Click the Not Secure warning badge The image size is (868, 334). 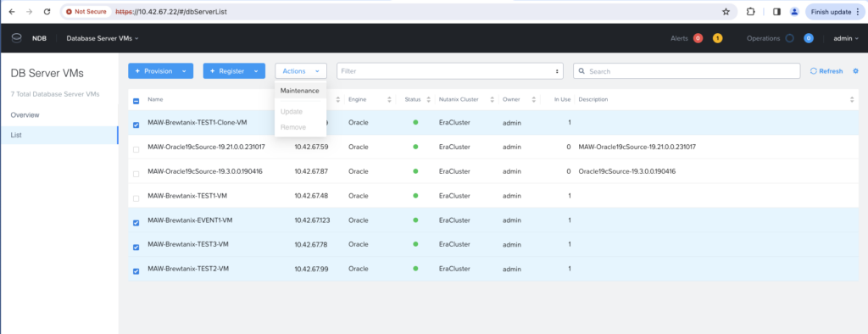click(86, 11)
